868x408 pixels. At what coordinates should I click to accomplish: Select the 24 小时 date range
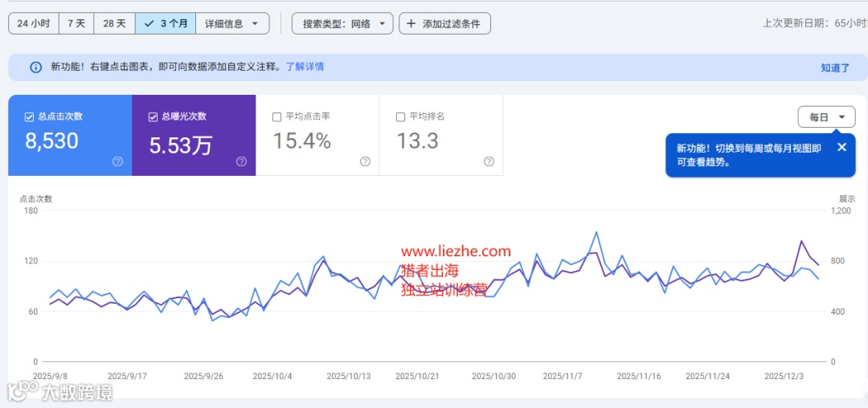point(34,24)
